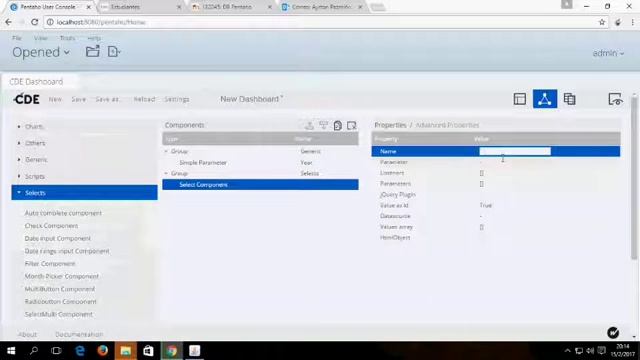
Task: Click the CDE logo
Action: (27, 99)
